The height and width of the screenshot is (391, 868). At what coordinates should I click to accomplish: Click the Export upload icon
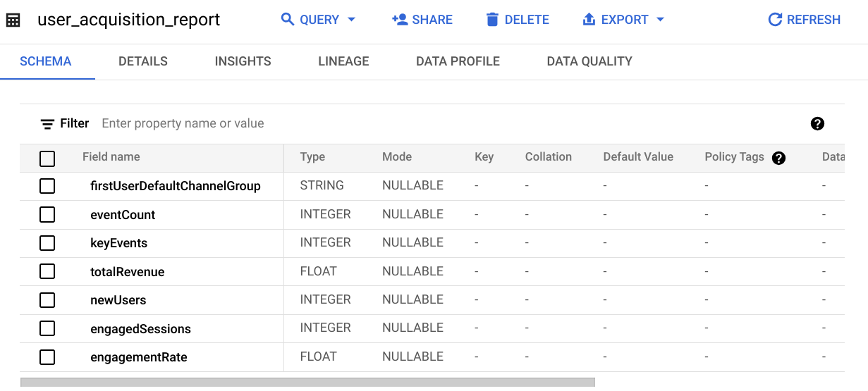(589, 20)
